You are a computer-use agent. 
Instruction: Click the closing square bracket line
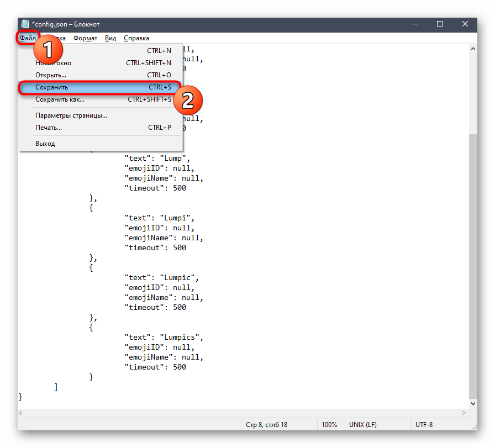pos(56,387)
